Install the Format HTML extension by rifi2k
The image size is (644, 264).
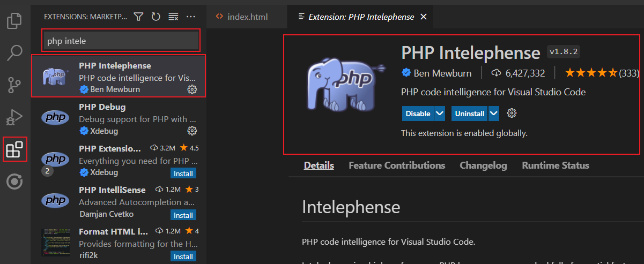[x=183, y=257]
